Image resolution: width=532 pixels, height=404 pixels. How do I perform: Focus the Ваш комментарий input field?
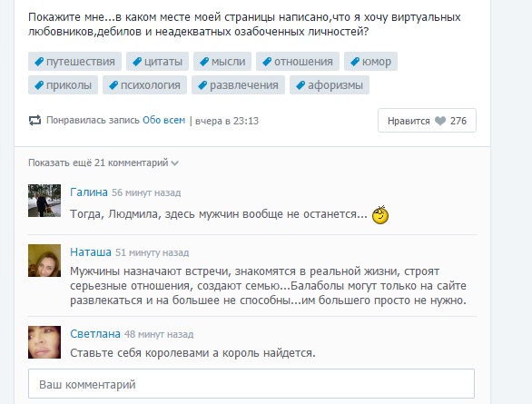(x=251, y=384)
